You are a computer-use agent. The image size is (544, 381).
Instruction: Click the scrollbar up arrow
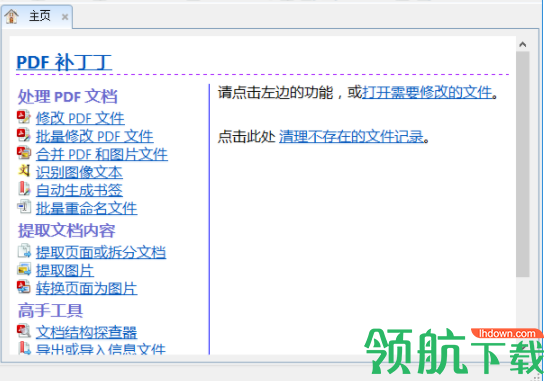point(522,44)
